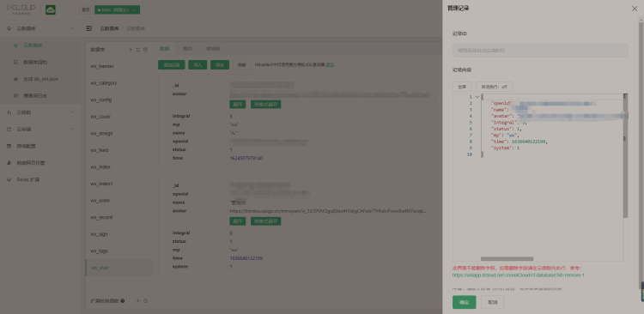Fold the JSON object at line 1
The image size is (644, 314).
477,97
